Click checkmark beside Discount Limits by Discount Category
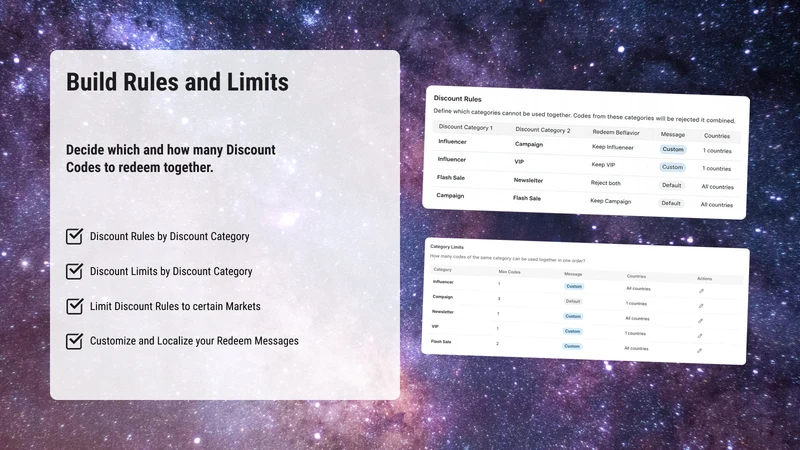Image resolution: width=800 pixels, height=450 pixels. [x=74, y=271]
